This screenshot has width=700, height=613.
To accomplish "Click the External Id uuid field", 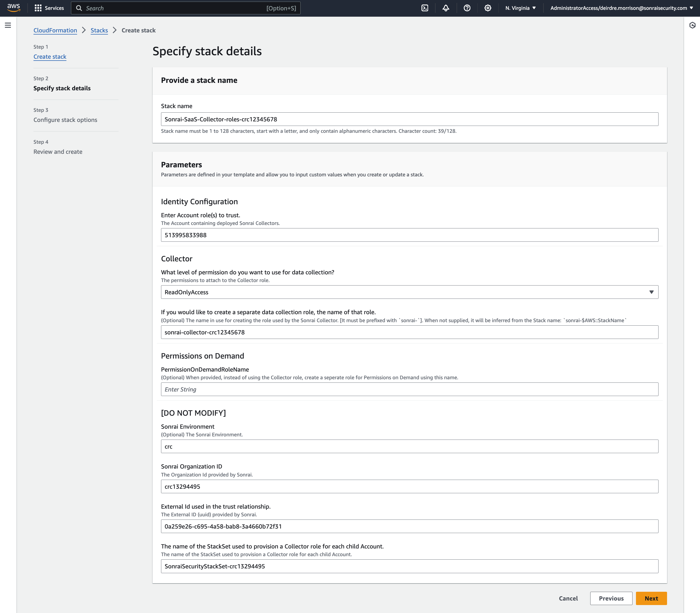I will point(409,526).
